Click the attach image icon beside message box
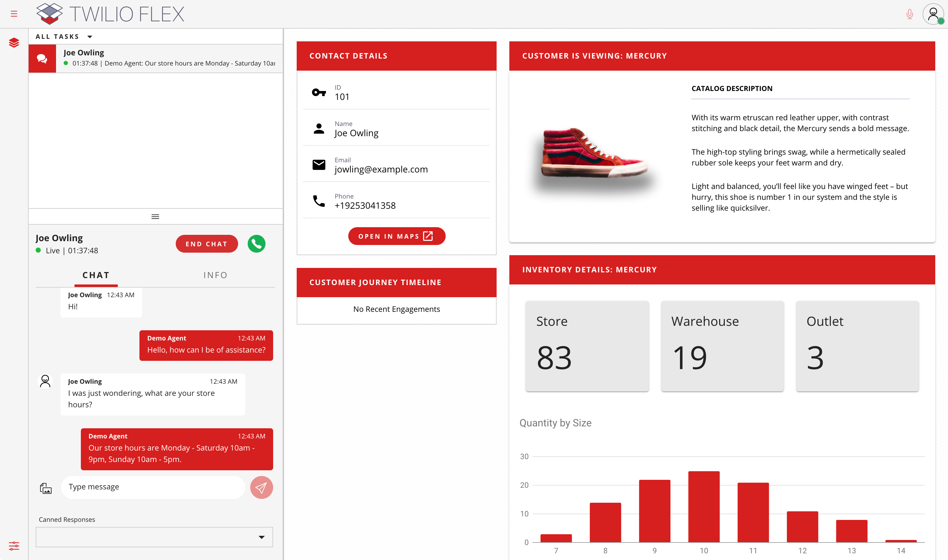The height and width of the screenshot is (560, 948). point(46,488)
